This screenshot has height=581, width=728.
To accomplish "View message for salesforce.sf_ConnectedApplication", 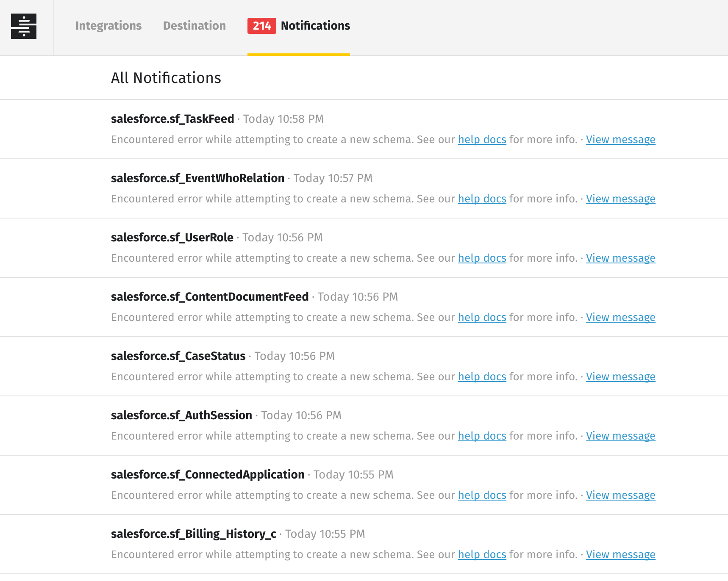I will click(621, 495).
